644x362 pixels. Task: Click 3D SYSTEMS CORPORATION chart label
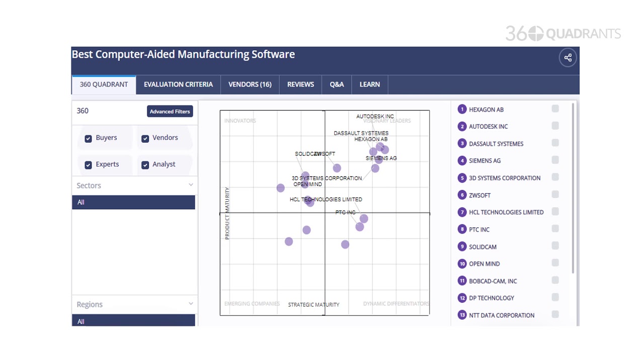pyautogui.click(x=327, y=178)
